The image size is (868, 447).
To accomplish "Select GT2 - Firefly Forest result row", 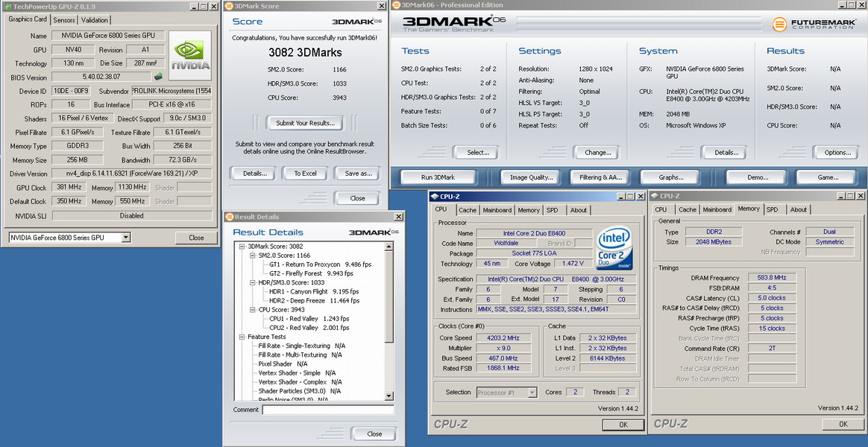I will tap(311, 273).
